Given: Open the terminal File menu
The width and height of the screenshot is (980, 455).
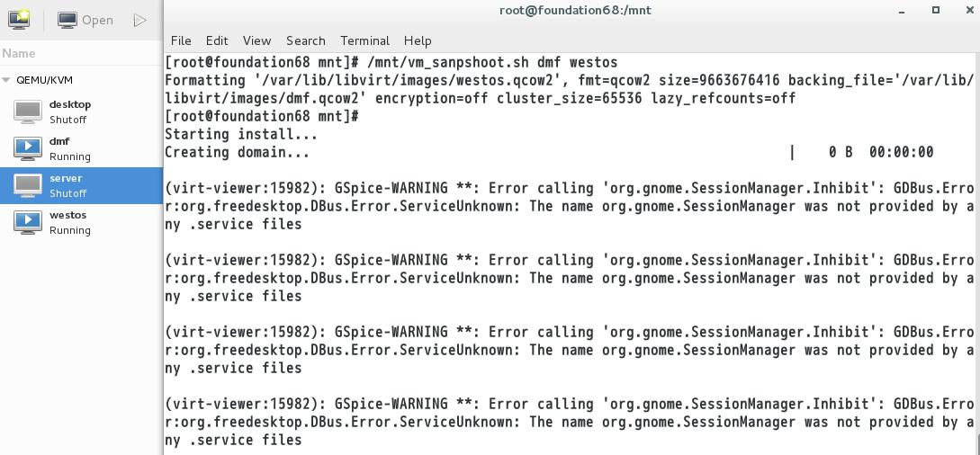Looking at the screenshot, I should coord(181,40).
